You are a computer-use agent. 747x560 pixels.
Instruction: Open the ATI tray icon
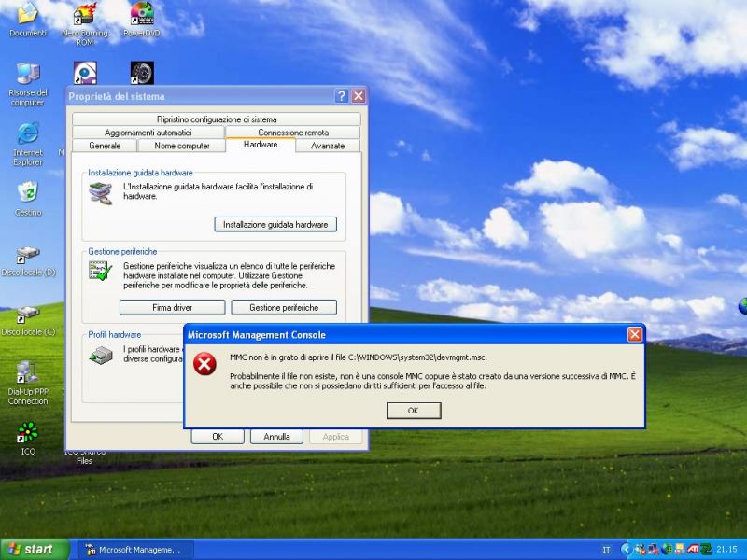694,550
